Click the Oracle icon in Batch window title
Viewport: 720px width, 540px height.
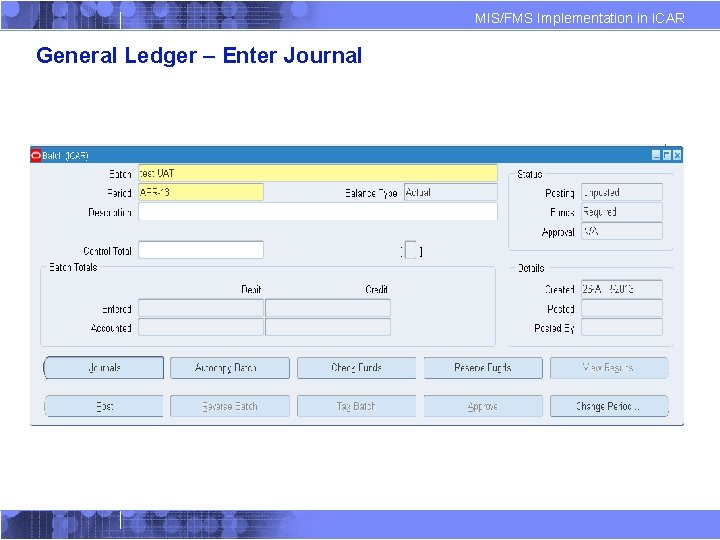coord(36,155)
